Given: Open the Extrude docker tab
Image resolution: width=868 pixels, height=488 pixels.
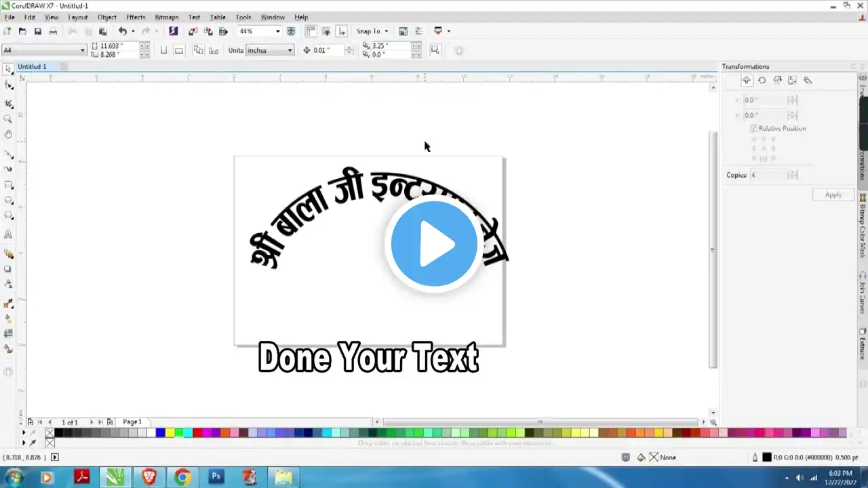Looking at the screenshot, I should coord(863,344).
